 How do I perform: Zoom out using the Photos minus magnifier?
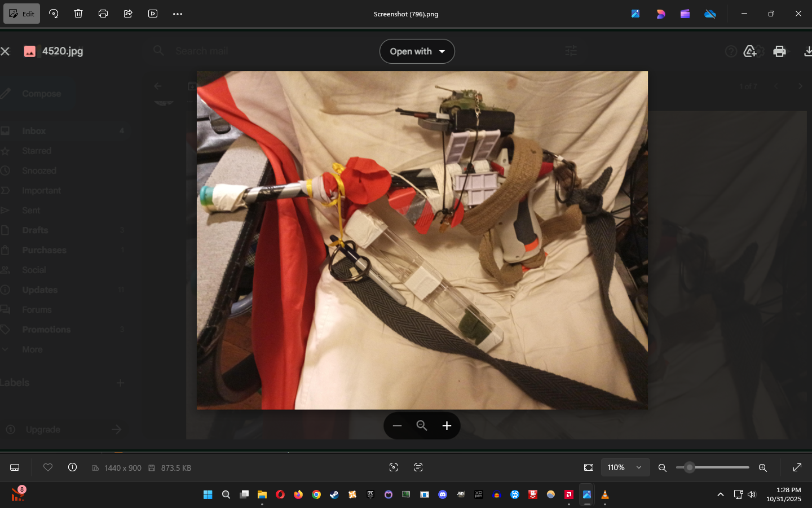(663, 467)
